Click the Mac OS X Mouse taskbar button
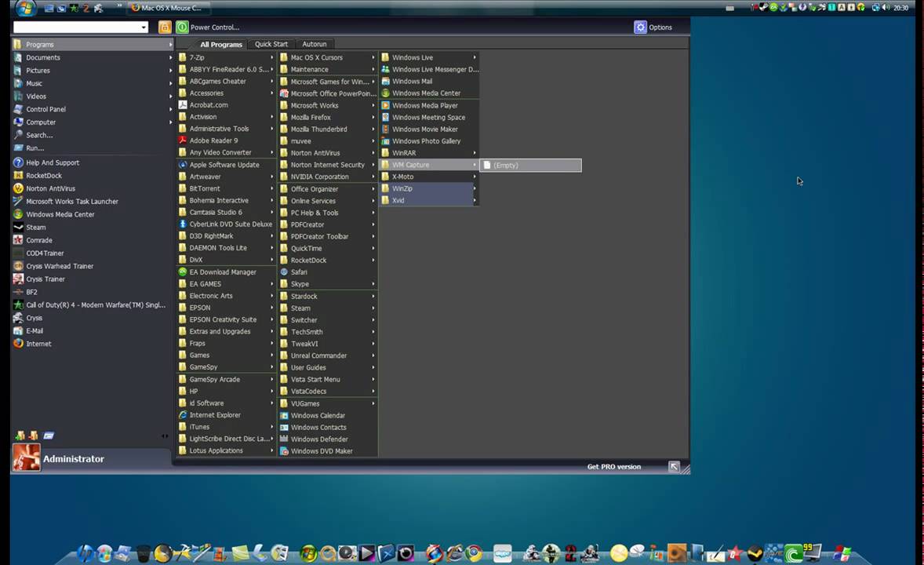 pos(169,8)
